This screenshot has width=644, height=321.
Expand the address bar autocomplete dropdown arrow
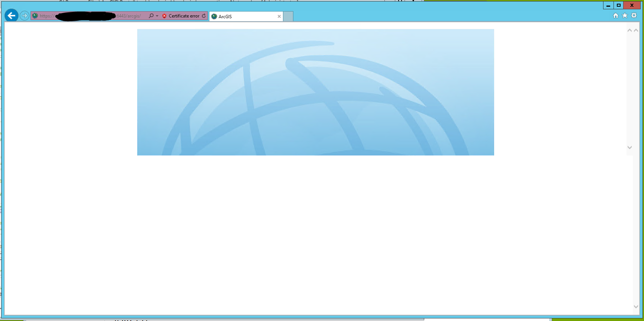[x=157, y=16]
